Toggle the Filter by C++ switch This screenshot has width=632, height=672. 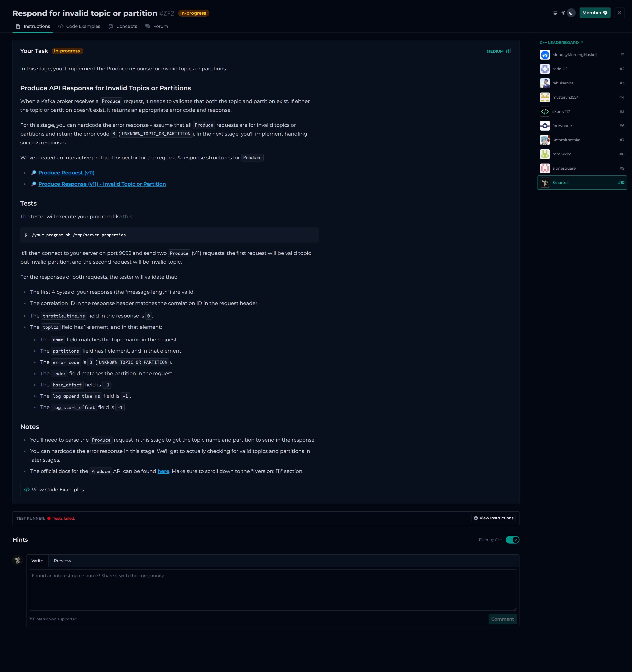coord(512,540)
